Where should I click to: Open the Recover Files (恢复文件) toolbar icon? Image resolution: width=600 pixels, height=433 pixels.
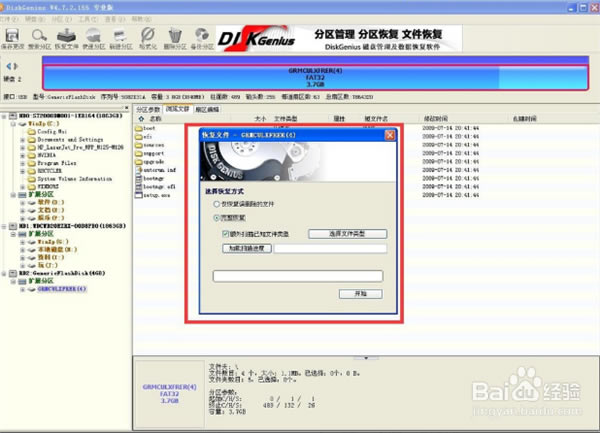point(64,36)
